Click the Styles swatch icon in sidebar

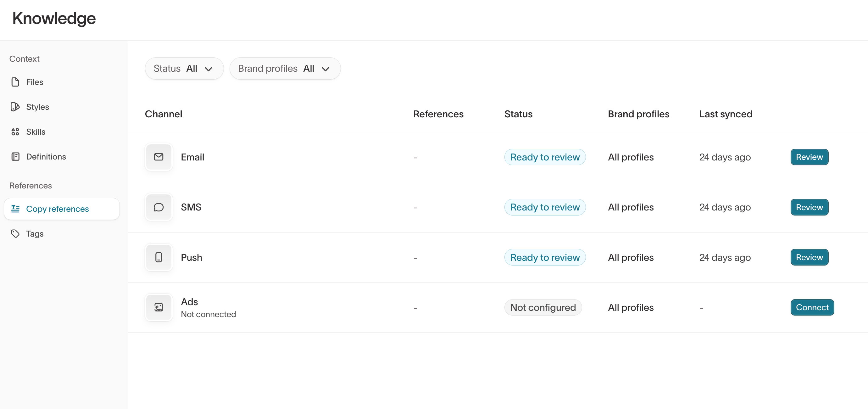click(x=15, y=107)
